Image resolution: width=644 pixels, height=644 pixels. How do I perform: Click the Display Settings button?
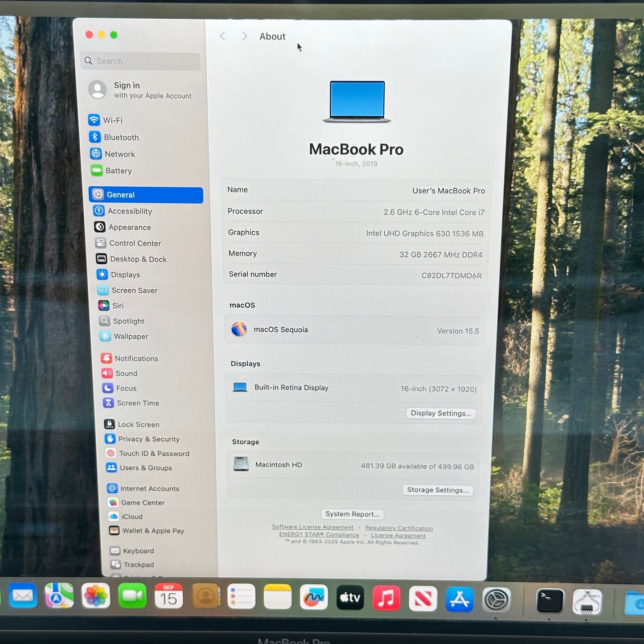[441, 413]
